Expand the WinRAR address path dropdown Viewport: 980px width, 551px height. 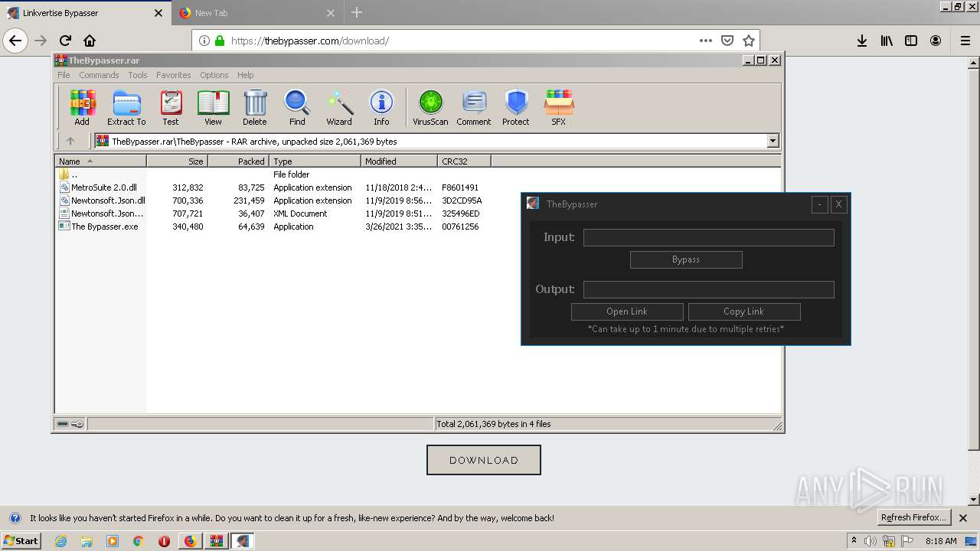pyautogui.click(x=773, y=141)
